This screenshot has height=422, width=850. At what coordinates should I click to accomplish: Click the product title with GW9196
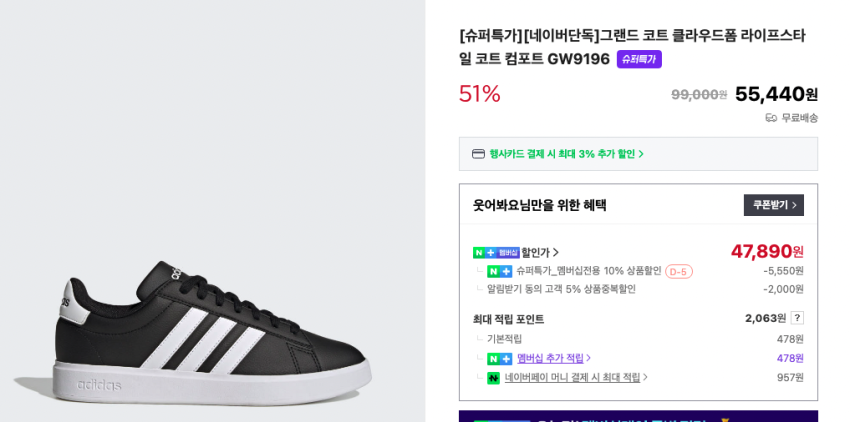click(x=631, y=47)
